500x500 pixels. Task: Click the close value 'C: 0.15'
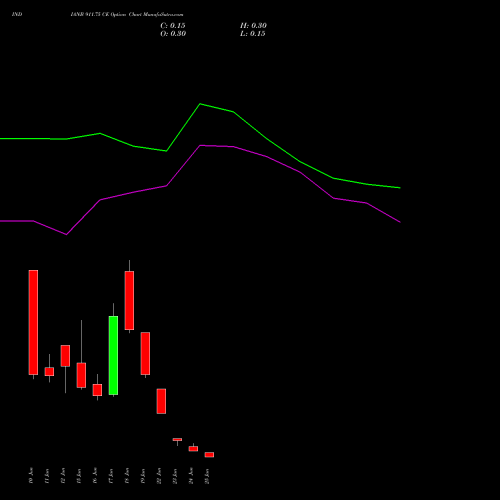point(173,26)
